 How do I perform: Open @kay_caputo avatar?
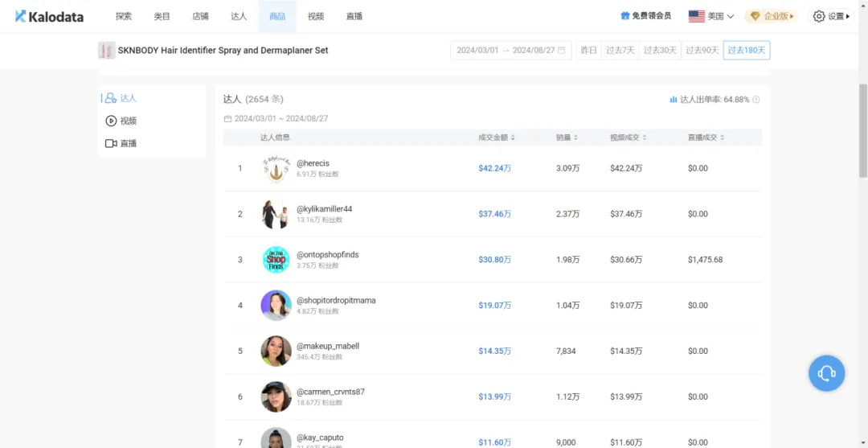coord(276,438)
